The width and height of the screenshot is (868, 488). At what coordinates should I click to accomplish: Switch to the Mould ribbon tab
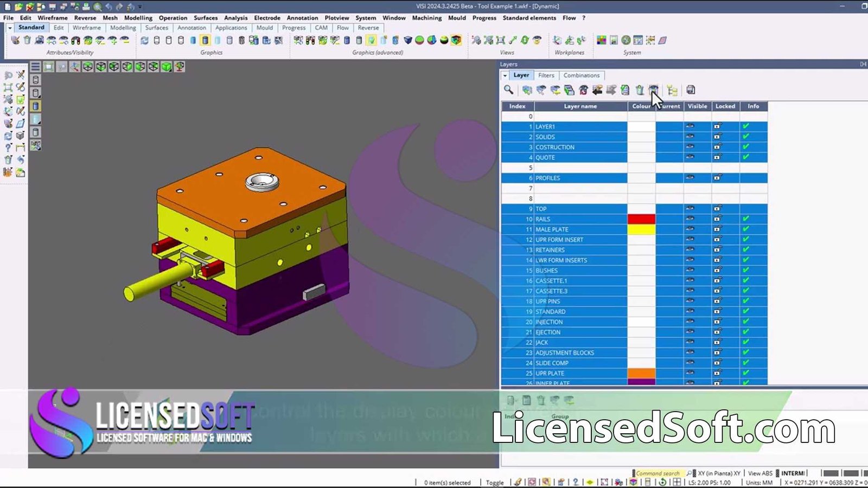coord(265,28)
